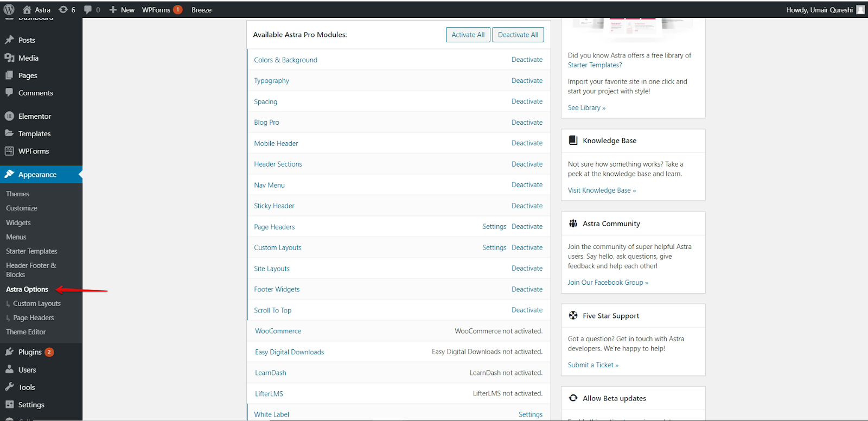This screenshot has height=421, width=868.
Task: Click the Plugins update count badge 2
Action: pos(49,352)
